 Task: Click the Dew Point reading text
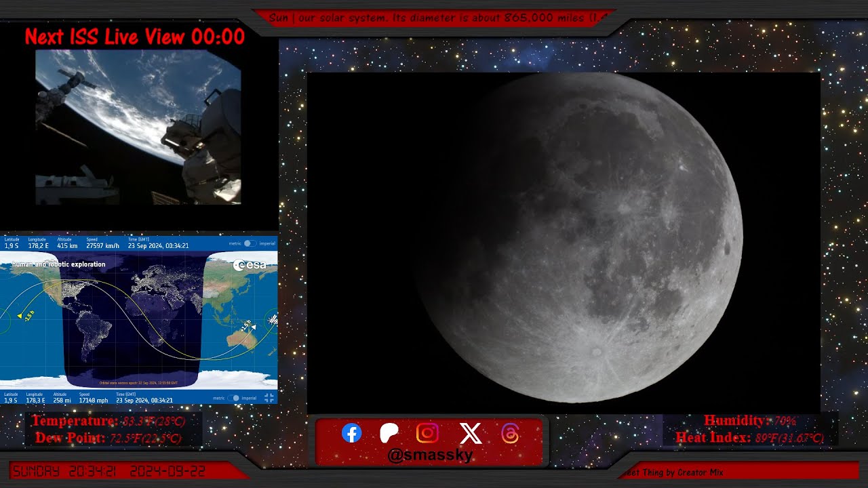108,439
